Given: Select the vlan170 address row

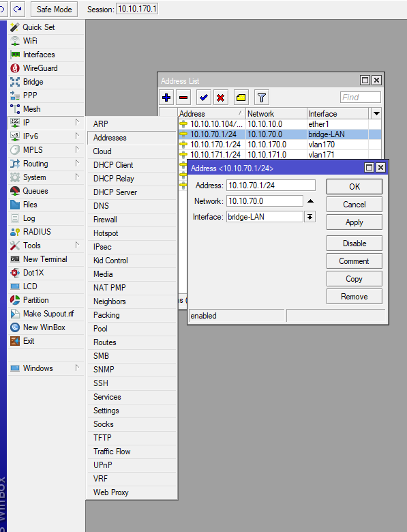Looking at the screenshot, I should tap(280, 145).
